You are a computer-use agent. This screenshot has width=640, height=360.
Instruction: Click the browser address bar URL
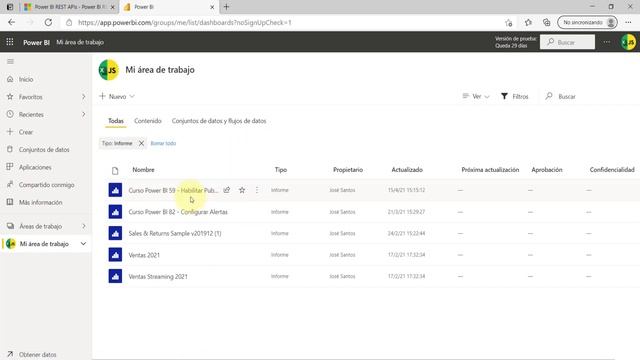pyautogui.click(x=184, y=22)
